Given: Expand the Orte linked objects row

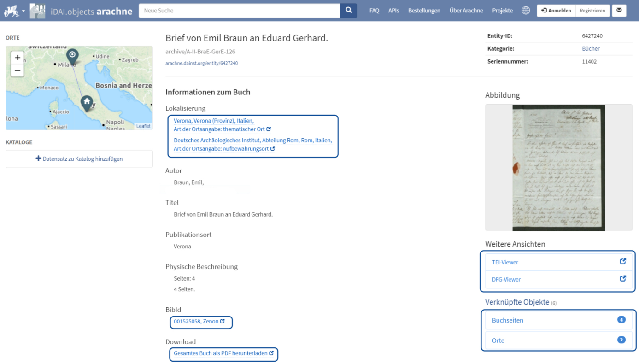Looking at the screenshot, I should [558, 340].
